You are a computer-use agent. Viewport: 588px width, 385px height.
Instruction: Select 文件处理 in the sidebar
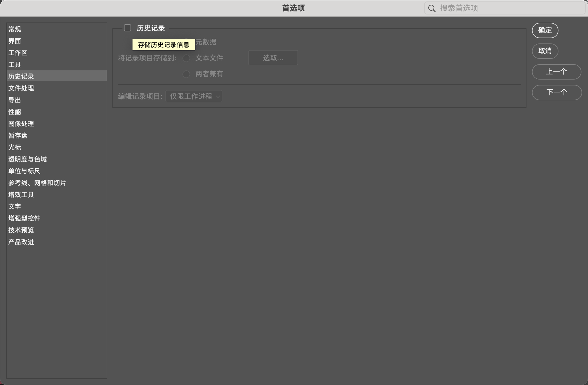pyautogui.click(x=21, y=88)
